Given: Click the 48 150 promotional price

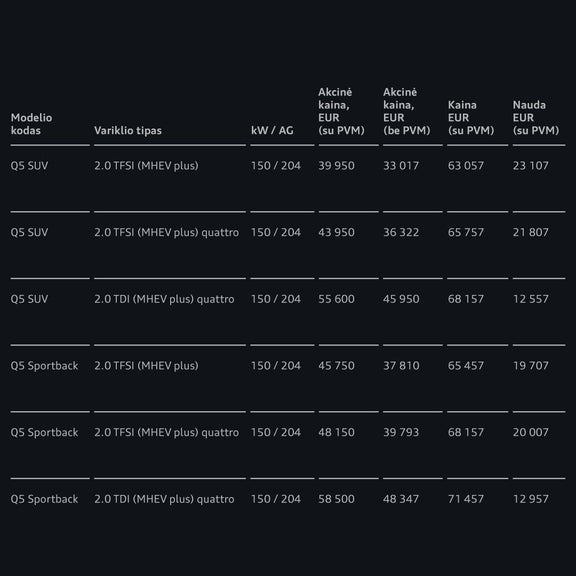Looking at the screenshot, I should 336,432.
